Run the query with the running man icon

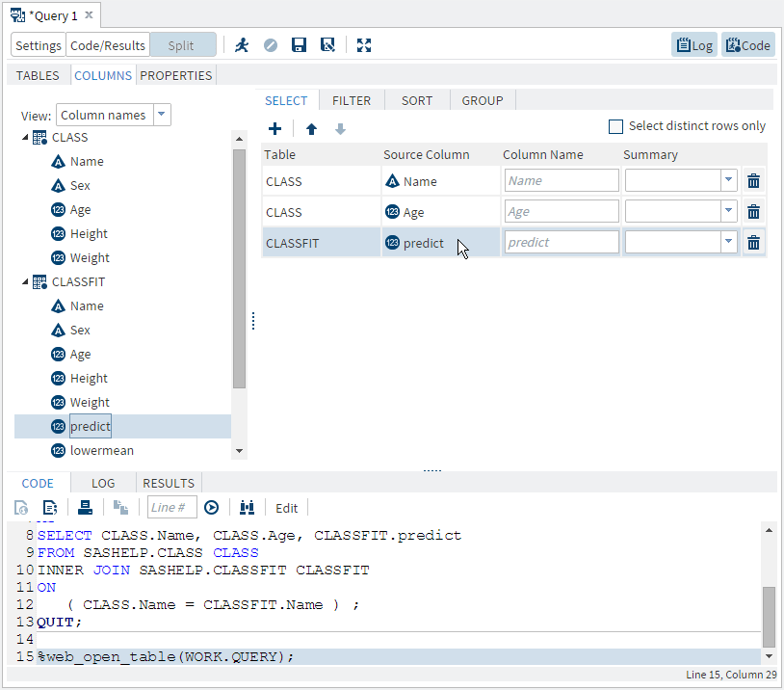pos(242,45)
